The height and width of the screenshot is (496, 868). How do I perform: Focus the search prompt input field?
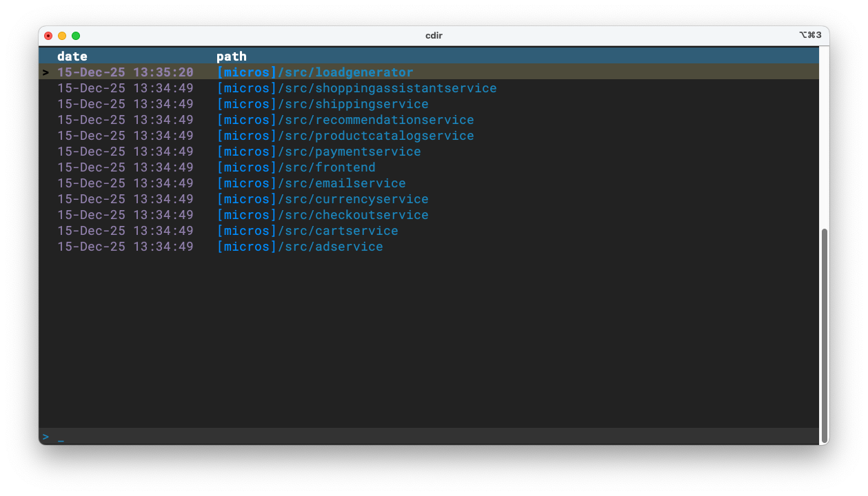pyautogui.click(x=414, y=437)
